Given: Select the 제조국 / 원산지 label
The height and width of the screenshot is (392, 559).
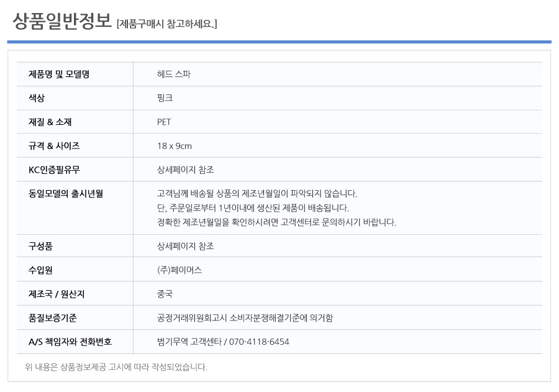Looking at the screenshot, I should coord(57,294).
